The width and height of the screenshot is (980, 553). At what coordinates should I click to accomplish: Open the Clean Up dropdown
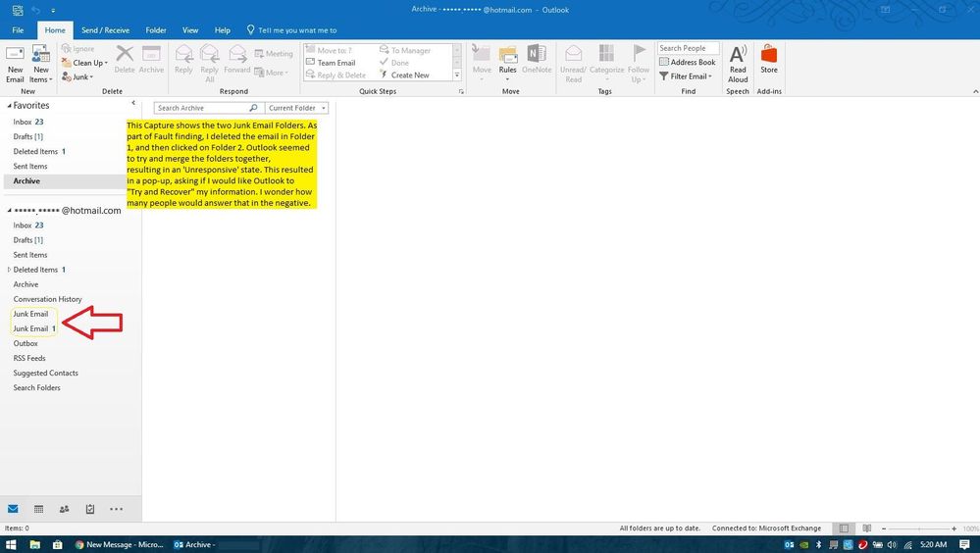click(84, 63)
